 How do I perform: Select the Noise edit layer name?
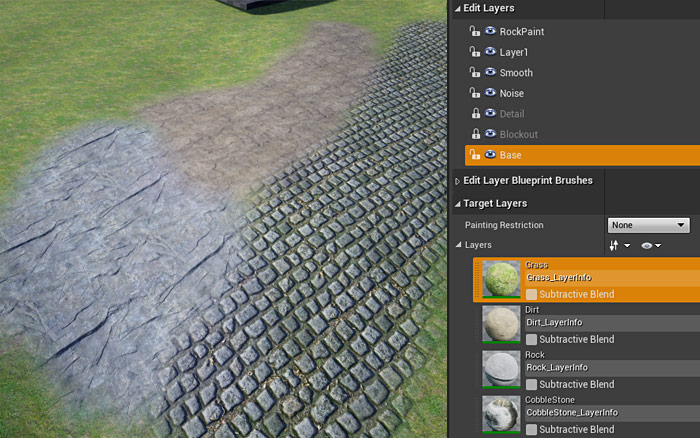[x=512, y=93]
